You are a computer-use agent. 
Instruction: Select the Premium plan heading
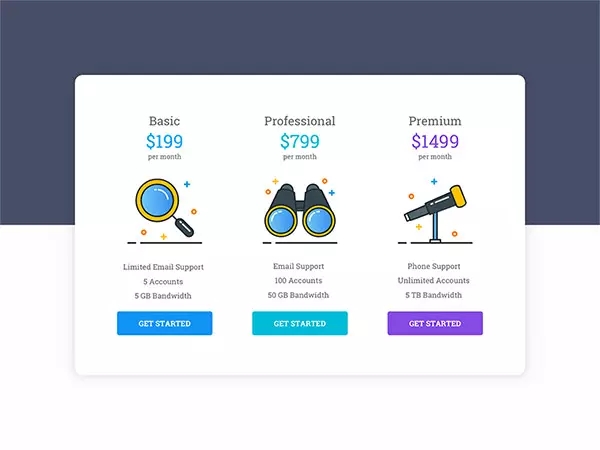(x=435, y=121)
